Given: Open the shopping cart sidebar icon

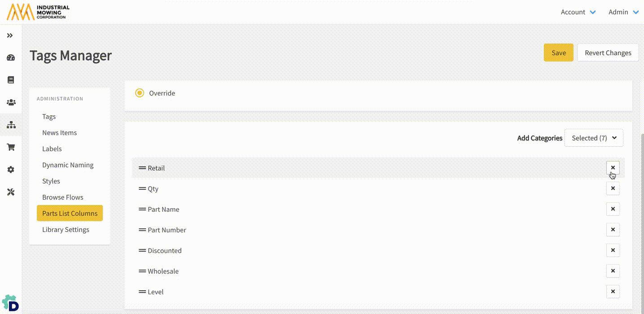Looking at the screenshot, I should pyautogui.click(x=11, y=147).
